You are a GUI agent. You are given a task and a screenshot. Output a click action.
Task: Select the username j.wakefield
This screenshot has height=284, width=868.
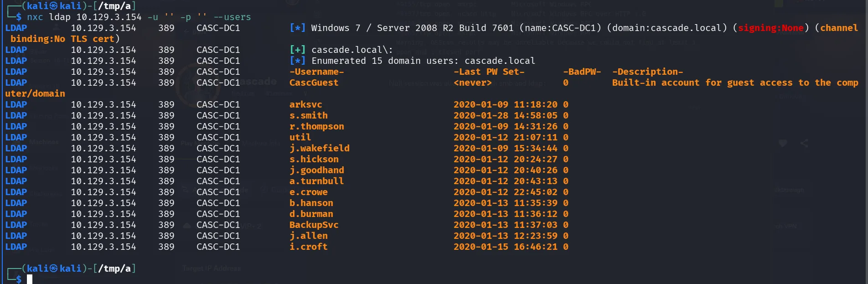[319, 148]
